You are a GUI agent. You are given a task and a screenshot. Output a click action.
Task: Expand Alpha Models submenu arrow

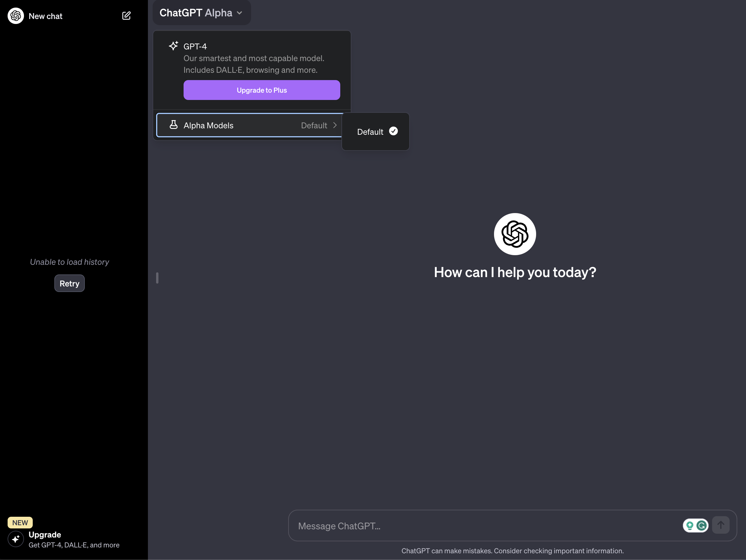tap(335, 125)
